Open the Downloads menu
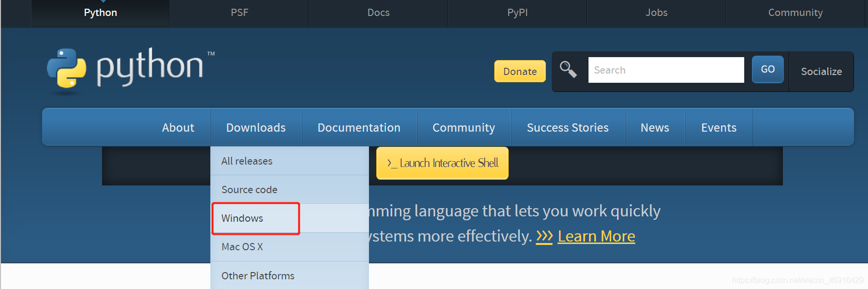 tap(256, 127)
